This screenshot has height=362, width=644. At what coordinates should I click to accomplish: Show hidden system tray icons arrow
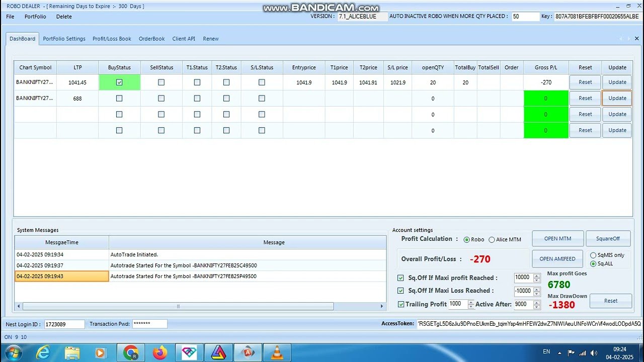560,352
